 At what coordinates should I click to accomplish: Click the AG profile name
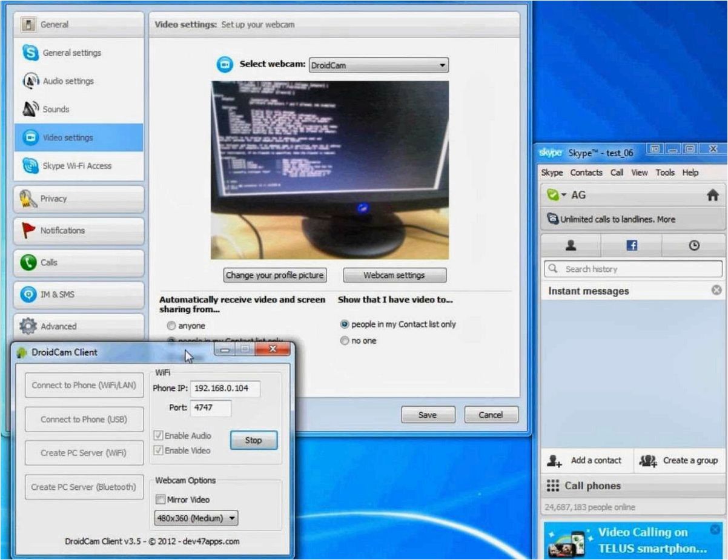[x=578, y=195]
